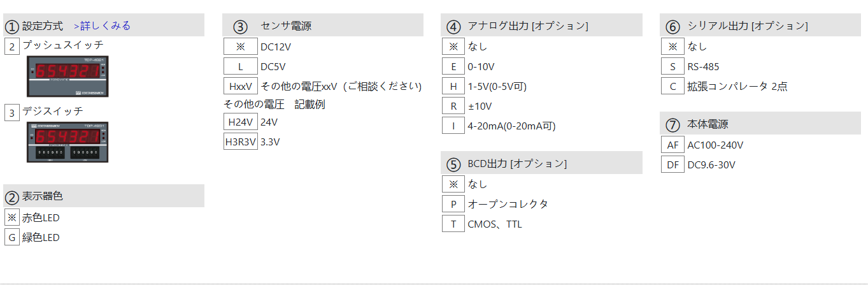This screenshot has height=292, width=868.
Task: Select code I for 4-20mA output
Action: (453, 126)
